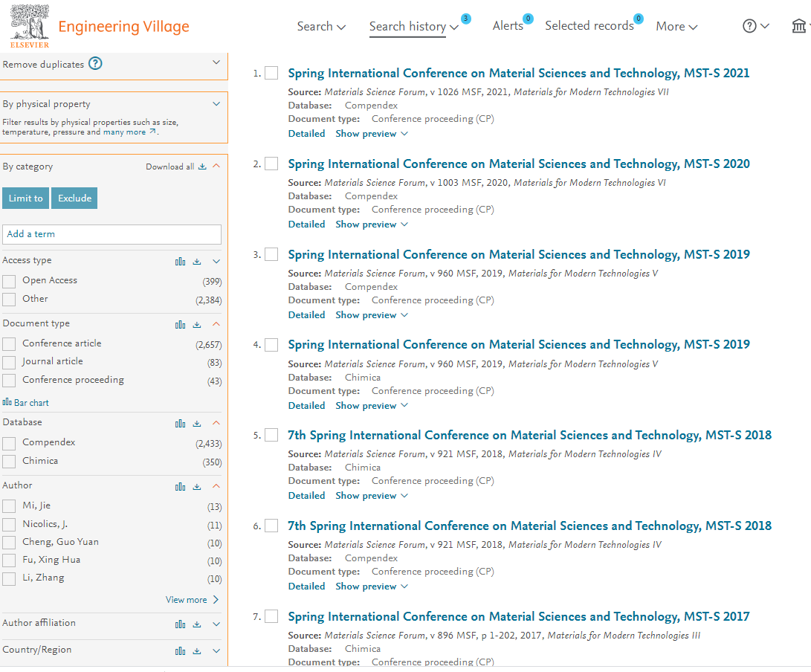Click Remove duplicates help icon
The width and height of the screenshot is (811, 672).
pos(95,64)
